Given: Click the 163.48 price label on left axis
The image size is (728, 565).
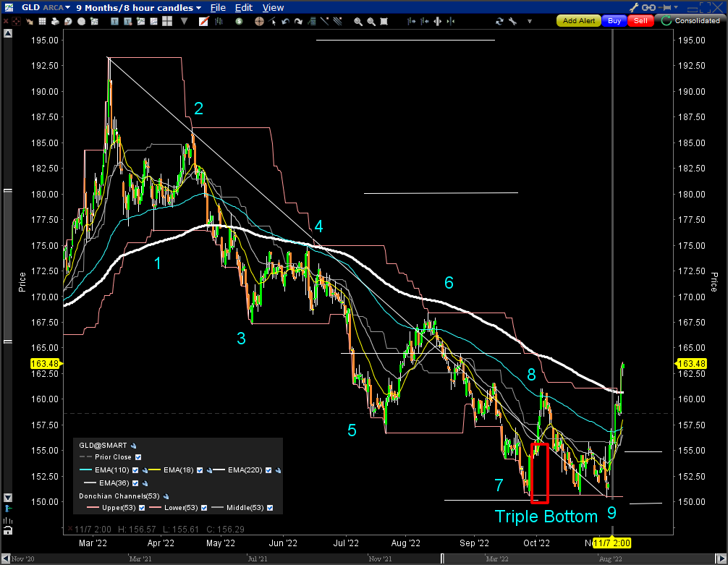Looking at the screenshot, I should tap(45, 364).
